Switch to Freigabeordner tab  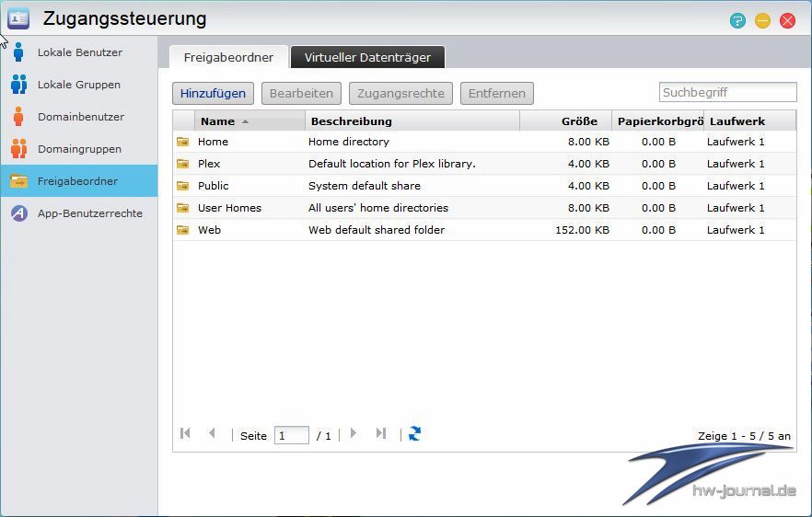click(x=228, y=57)
